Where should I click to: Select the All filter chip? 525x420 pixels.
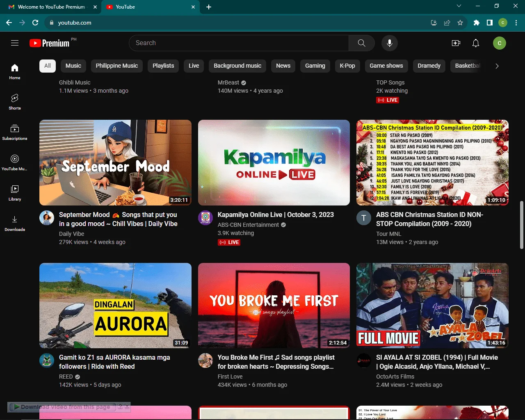click(48, 66)
